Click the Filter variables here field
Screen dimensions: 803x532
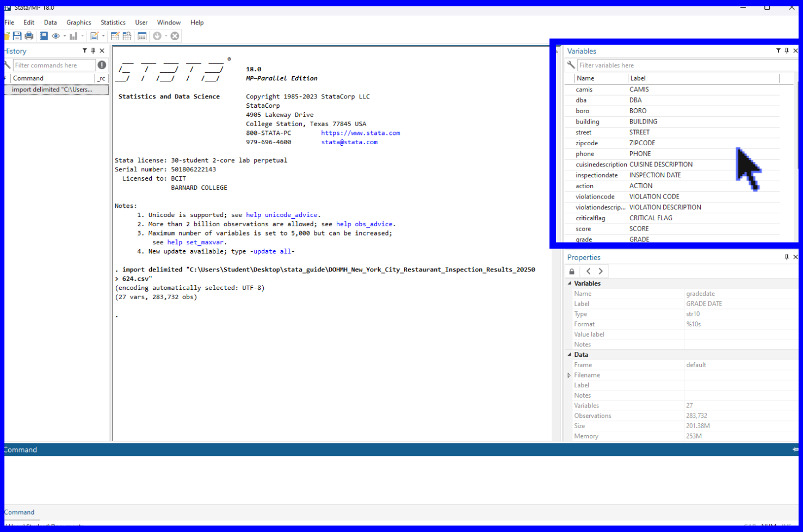click(685, 65)
